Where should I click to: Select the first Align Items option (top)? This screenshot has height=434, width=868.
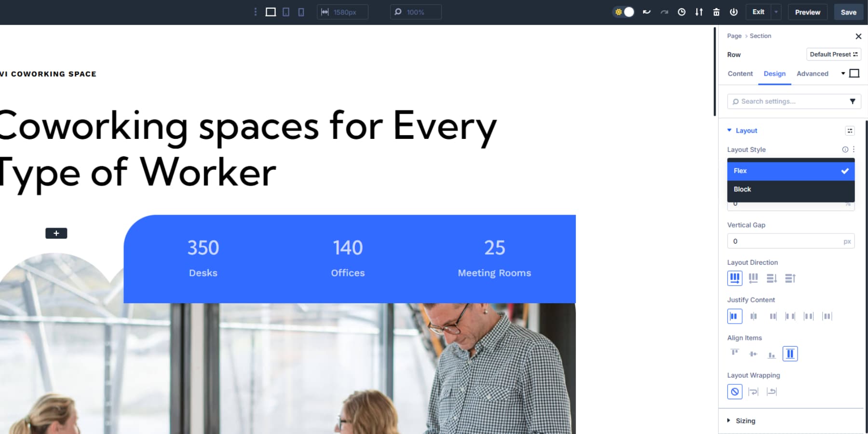[x=734, y=353]
